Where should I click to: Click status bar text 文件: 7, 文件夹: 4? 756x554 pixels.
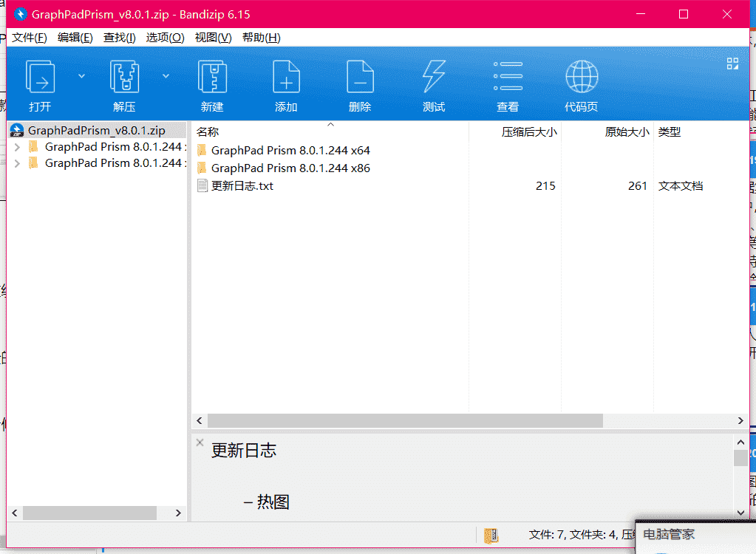tap(573, 535)
